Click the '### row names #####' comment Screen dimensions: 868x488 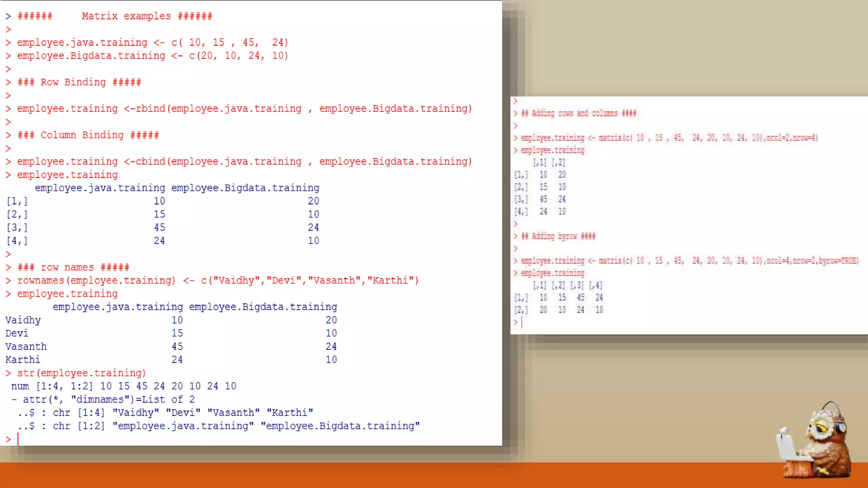click(73, 267)
